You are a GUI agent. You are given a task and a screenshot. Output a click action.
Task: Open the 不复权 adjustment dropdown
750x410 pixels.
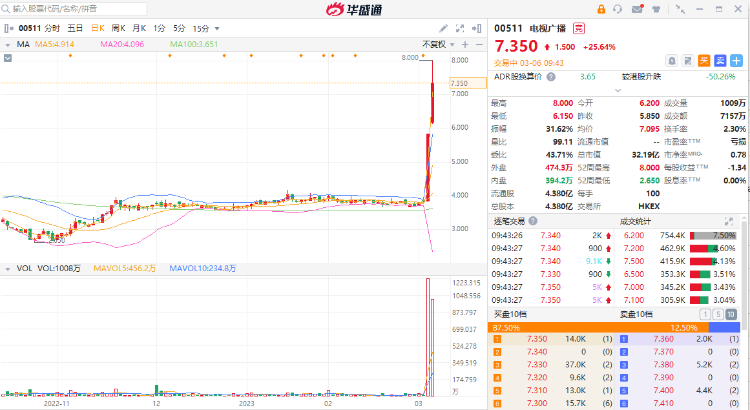tap(438, 44)
